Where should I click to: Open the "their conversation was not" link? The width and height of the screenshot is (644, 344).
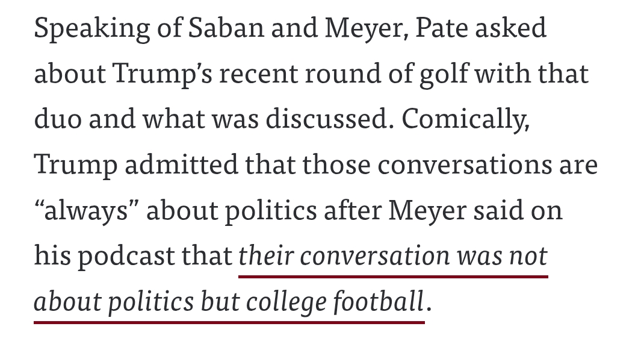click(x=393, y=256)
